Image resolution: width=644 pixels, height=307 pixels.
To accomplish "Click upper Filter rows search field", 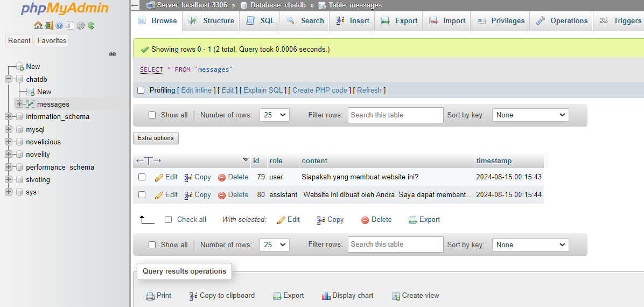I will pos(396,115).
